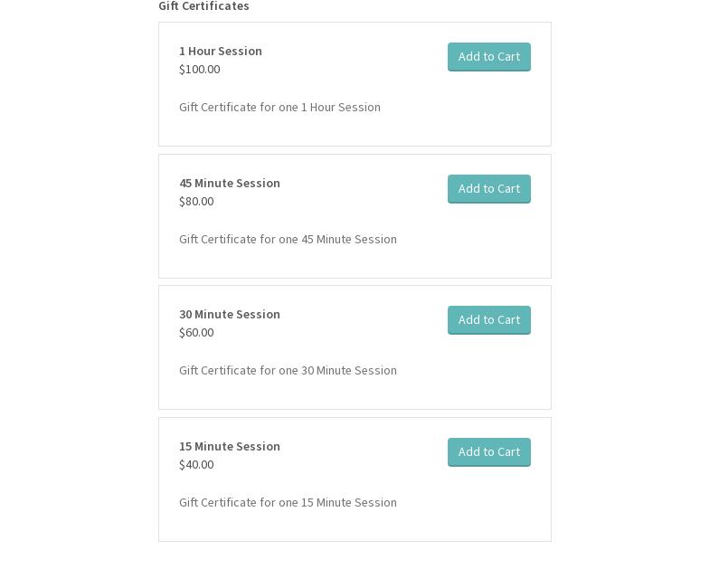Add 1 Hour Session to cart
This screenshot has width=710, height=588.
click(x=488, y=56)
